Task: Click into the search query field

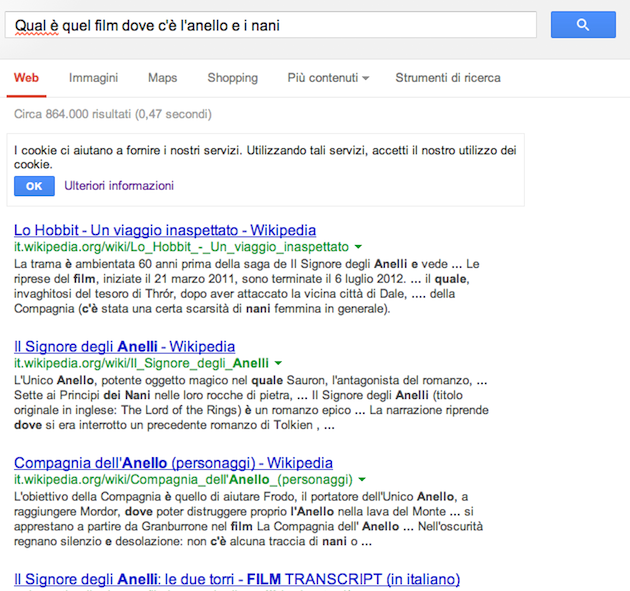Action: click(270, 25)
